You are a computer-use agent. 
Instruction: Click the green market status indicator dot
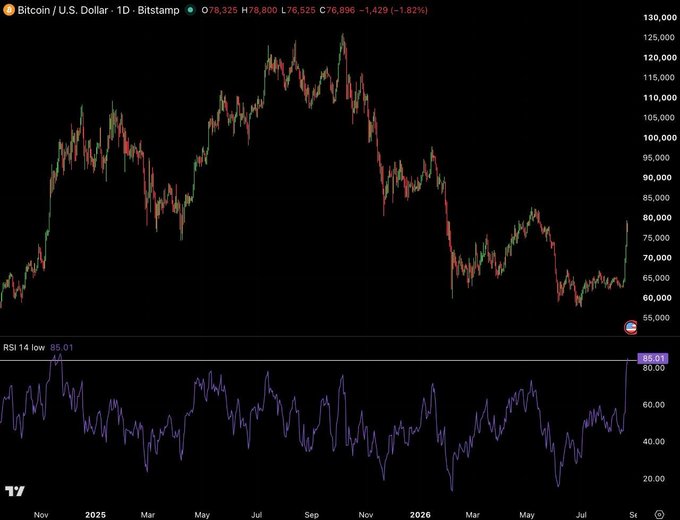point(190,10)
